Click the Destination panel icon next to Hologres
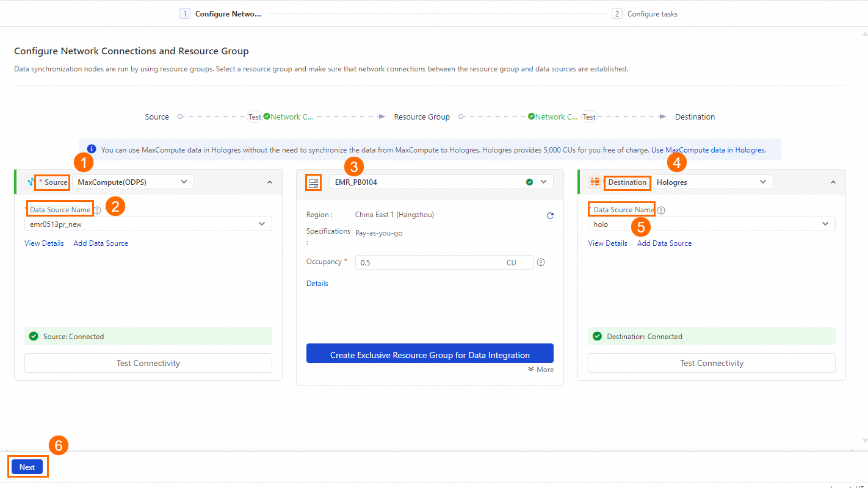Image resolution: width=868 pixels, height=488 pixels. click(595, 181)
